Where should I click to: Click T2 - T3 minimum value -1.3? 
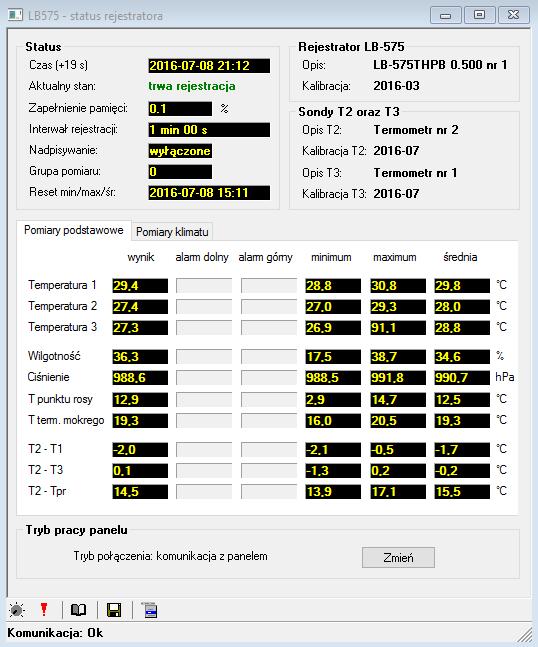[333, 470]
